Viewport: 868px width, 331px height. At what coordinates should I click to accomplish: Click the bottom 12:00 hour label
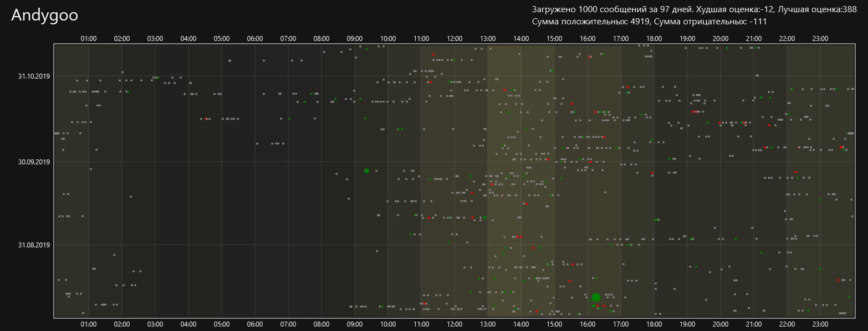pos(455,324)
